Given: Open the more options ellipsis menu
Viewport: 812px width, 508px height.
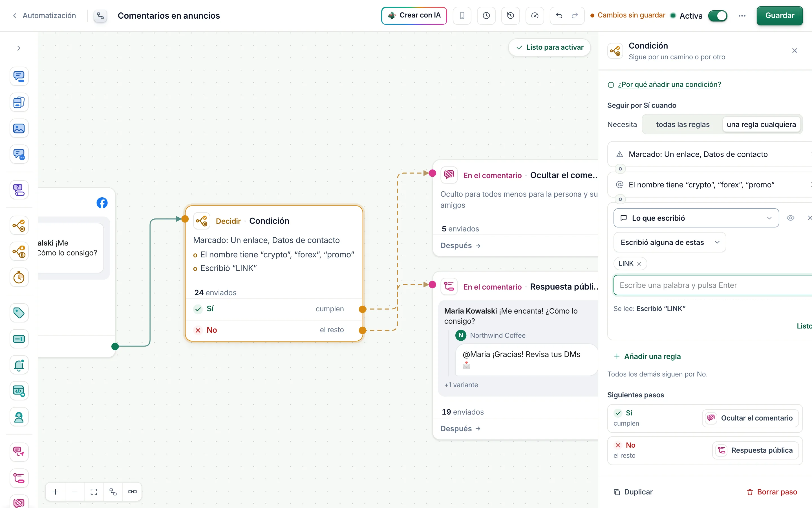Looking at the screenshot, I should [742, 16].
